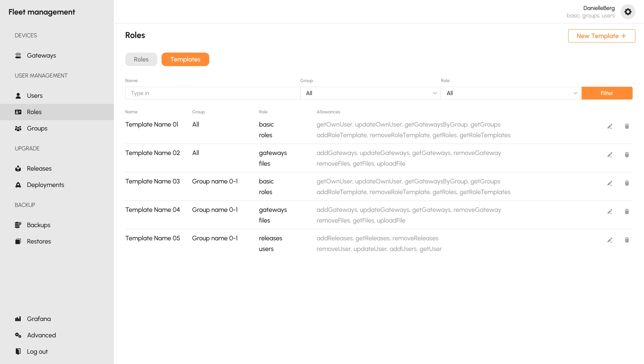Click Group name 0-1 in Template 03 row

point(215,182)
